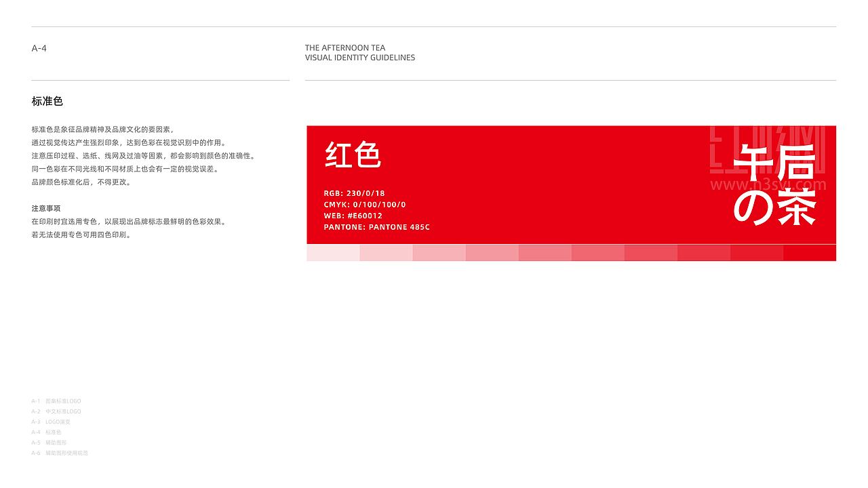Click the A-4 page number label

pos(39,48)
